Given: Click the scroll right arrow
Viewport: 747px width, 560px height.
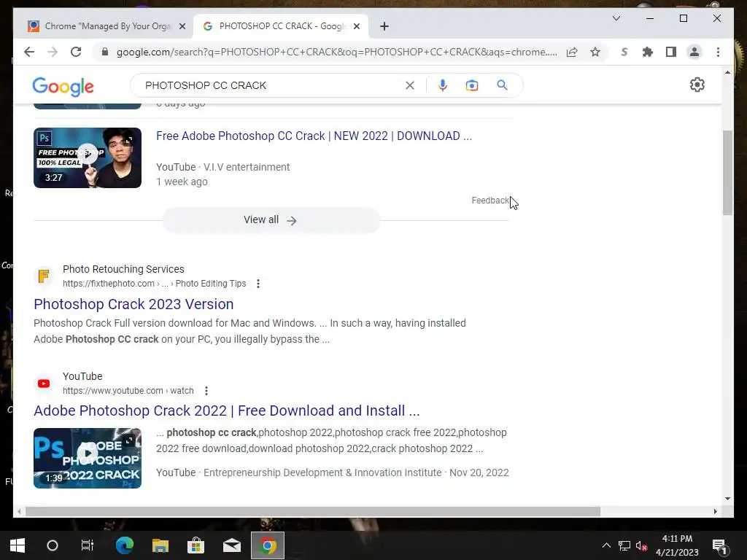Looking at the screenshot, I should pyautogui.click(x=716, y=512).
